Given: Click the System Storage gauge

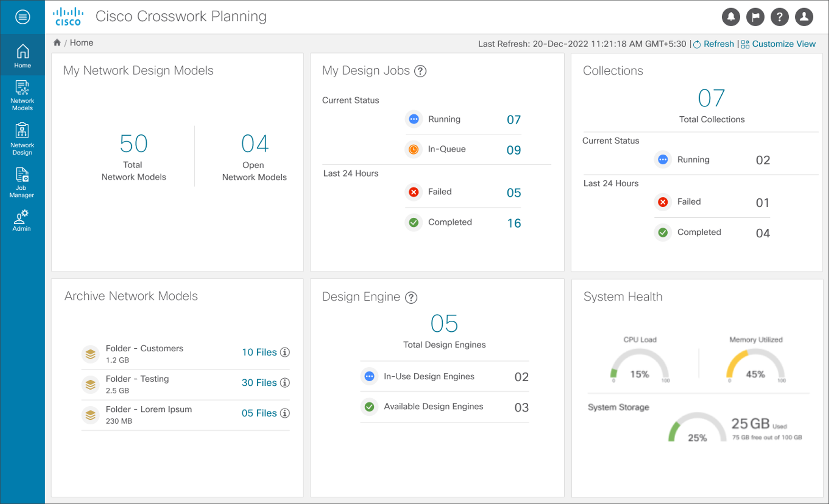Looking at the screenshot, I should pyautogui.click(x=697, y=428).
